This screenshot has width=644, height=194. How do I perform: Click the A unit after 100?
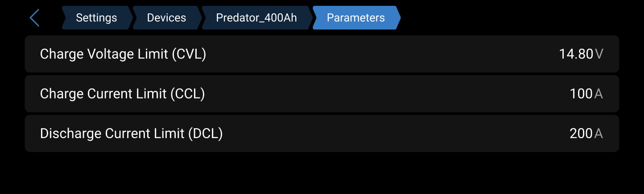599,94
